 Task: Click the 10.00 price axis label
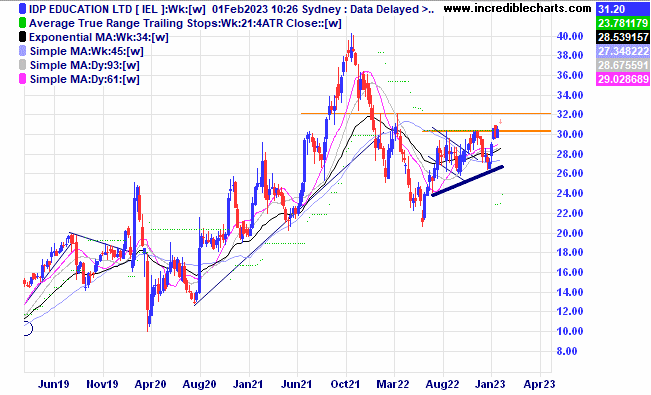570,331
